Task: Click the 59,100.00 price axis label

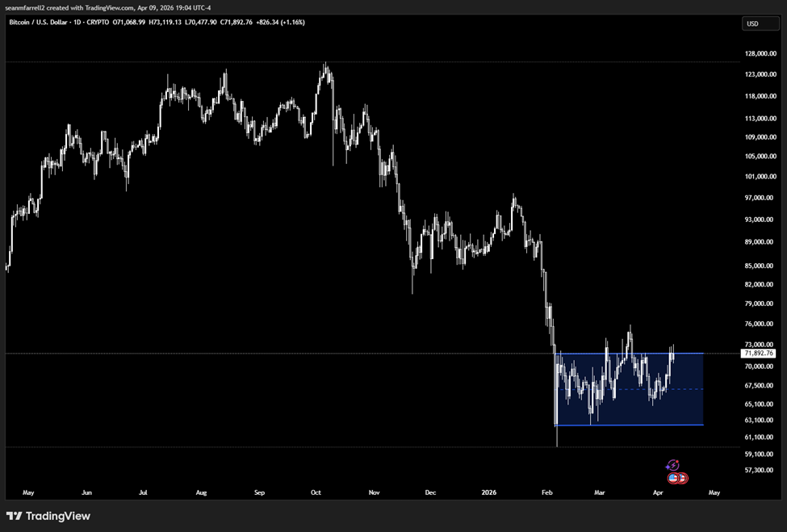Action: click(759, 455)
